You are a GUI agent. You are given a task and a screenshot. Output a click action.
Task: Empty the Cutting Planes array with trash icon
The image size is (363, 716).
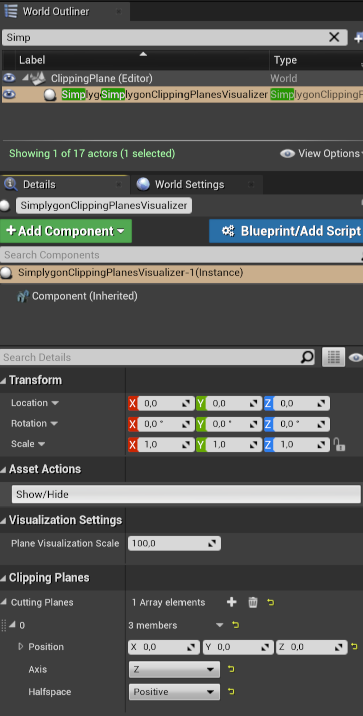click(x=253, y=602)
